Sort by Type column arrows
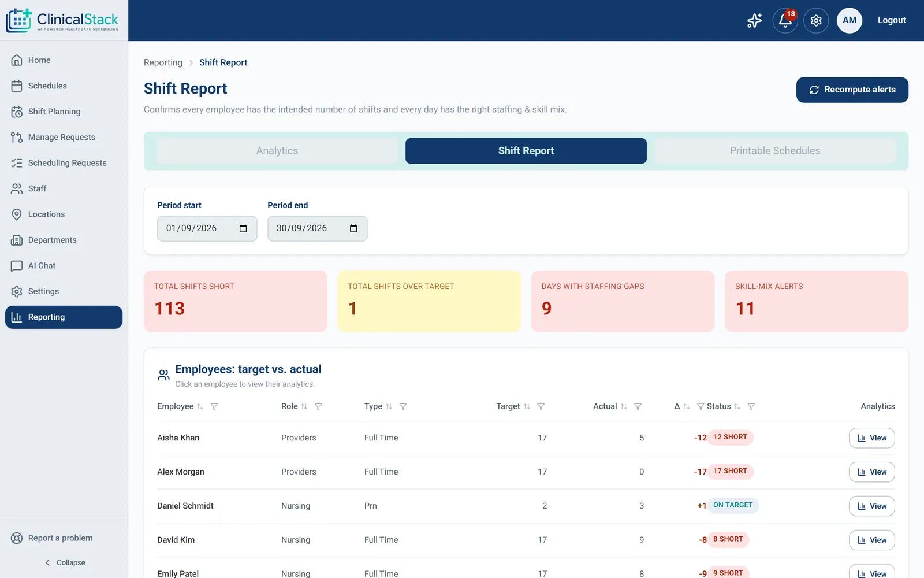The height and width of the screenshot is (578, 924). pyautogui.click(x=389, y=407)
